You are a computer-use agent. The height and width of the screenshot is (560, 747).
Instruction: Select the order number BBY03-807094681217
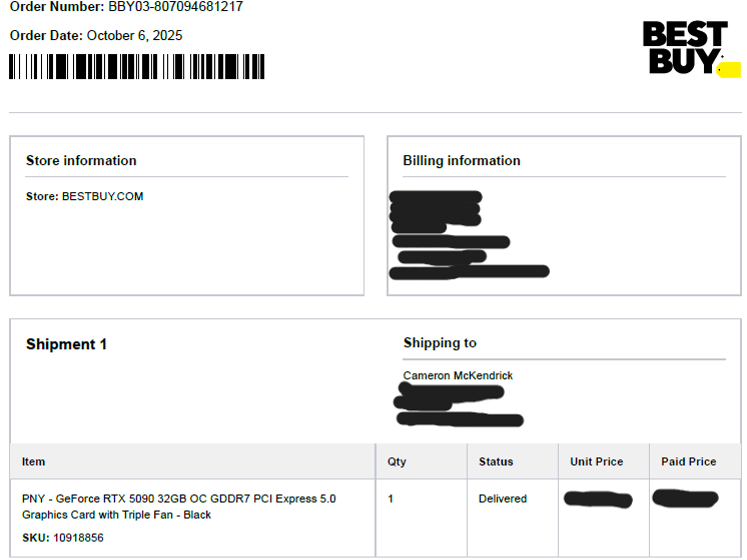175,7
